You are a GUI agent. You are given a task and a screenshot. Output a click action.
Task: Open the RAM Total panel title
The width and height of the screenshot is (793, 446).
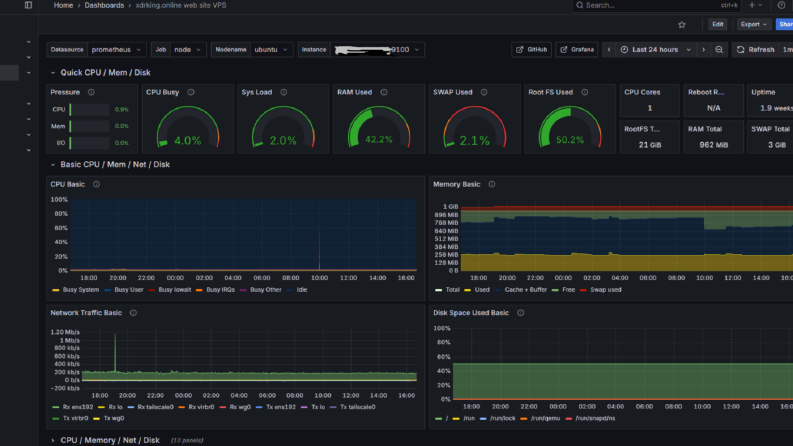click(704, 129)
